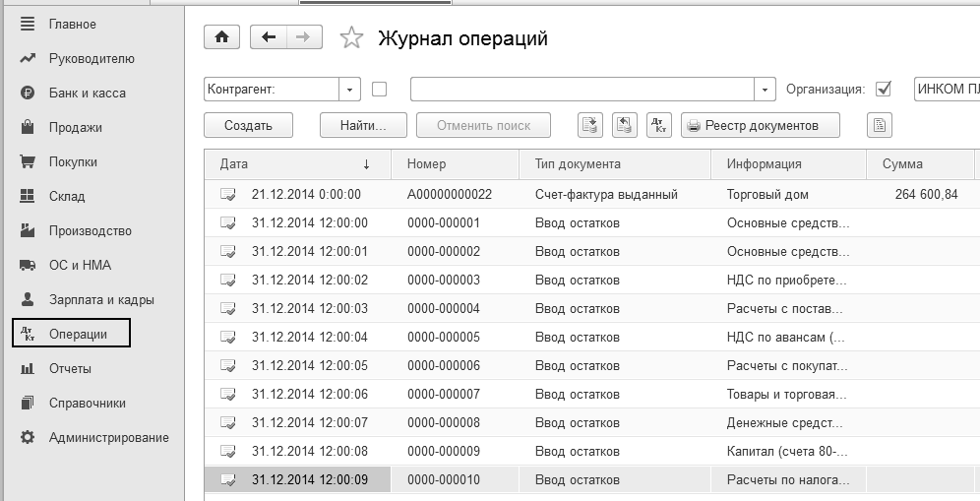Open the counterparty value dropdown arrow
This screenshot has height=501, width=980.
[766, 89]
